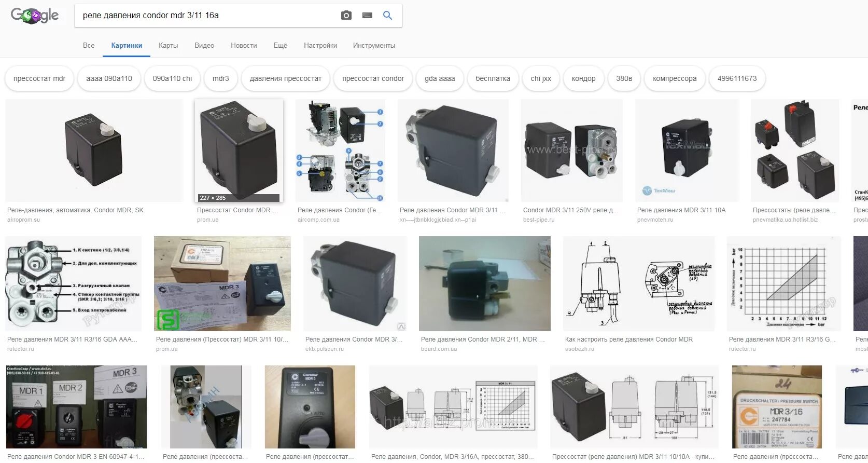Switch to the Все tab

[x=89, y=46]
